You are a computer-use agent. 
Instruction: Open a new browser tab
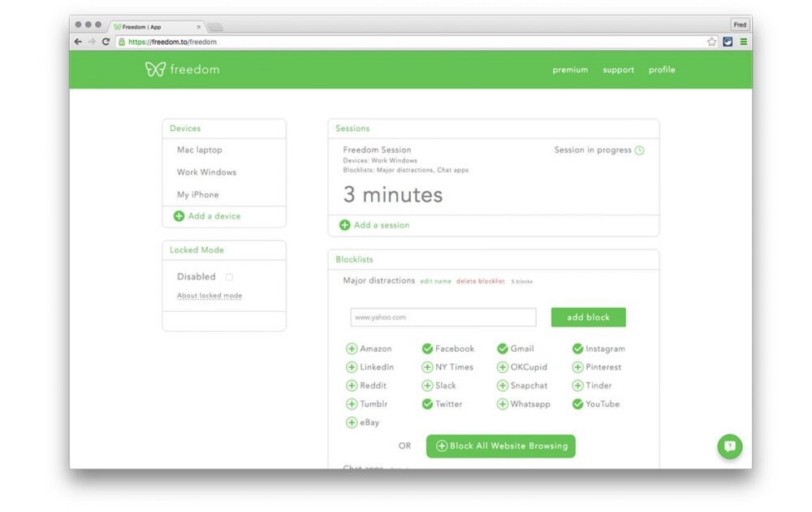pyautogui.click(x=215, y=27)
